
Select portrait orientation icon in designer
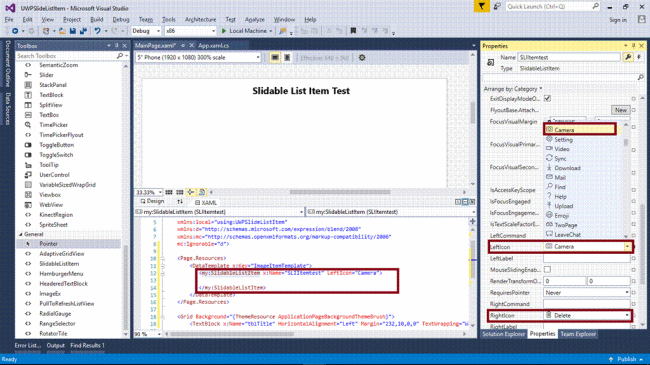pos(287,58)
